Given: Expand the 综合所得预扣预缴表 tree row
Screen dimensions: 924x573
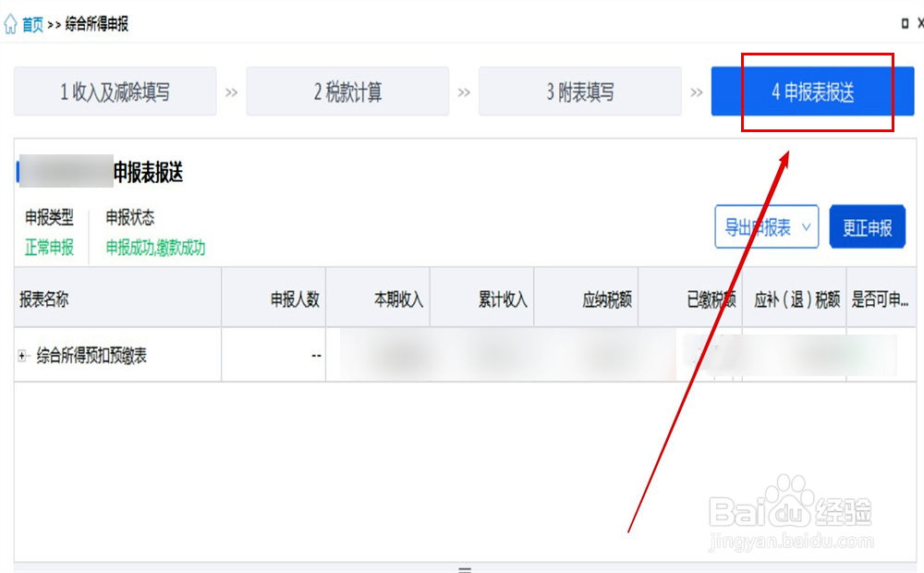Looking at the screenshot, I should click(x=20, y=354).
